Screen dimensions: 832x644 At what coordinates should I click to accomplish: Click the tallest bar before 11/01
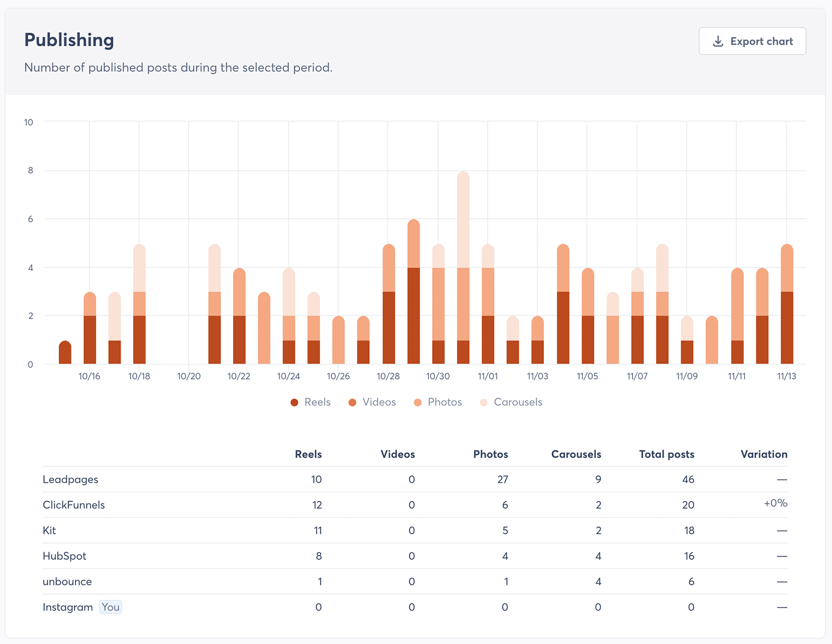(x=463, y=267)
